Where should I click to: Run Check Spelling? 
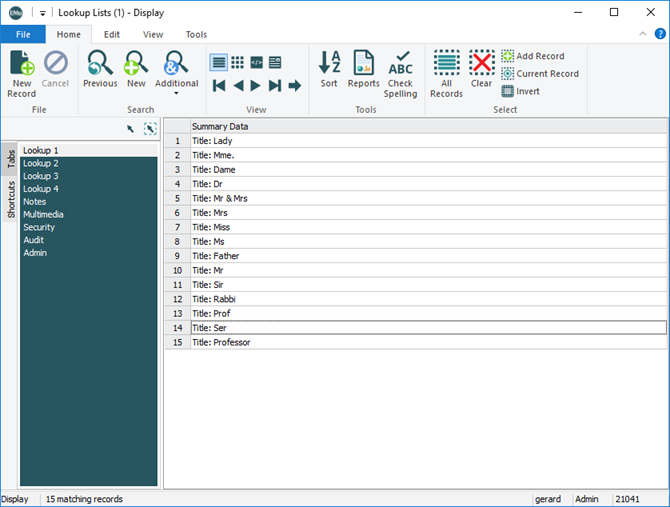pos(400,66)
